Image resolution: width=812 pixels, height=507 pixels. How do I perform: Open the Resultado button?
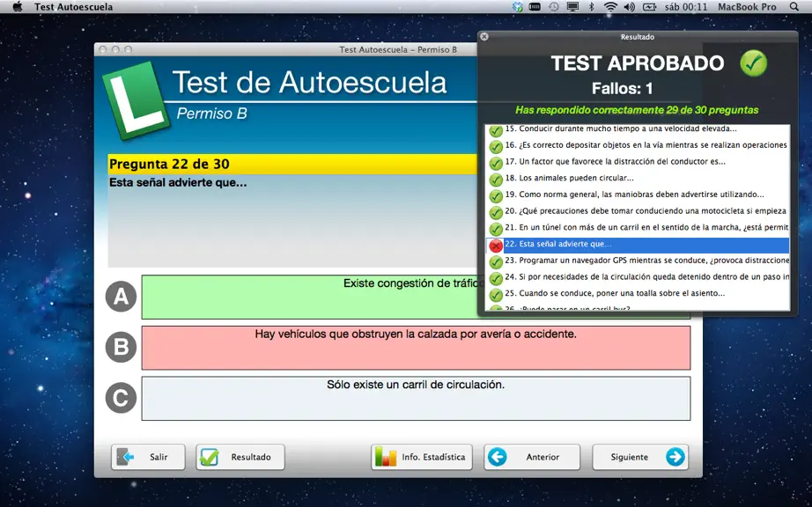click(x=240, y=457)
